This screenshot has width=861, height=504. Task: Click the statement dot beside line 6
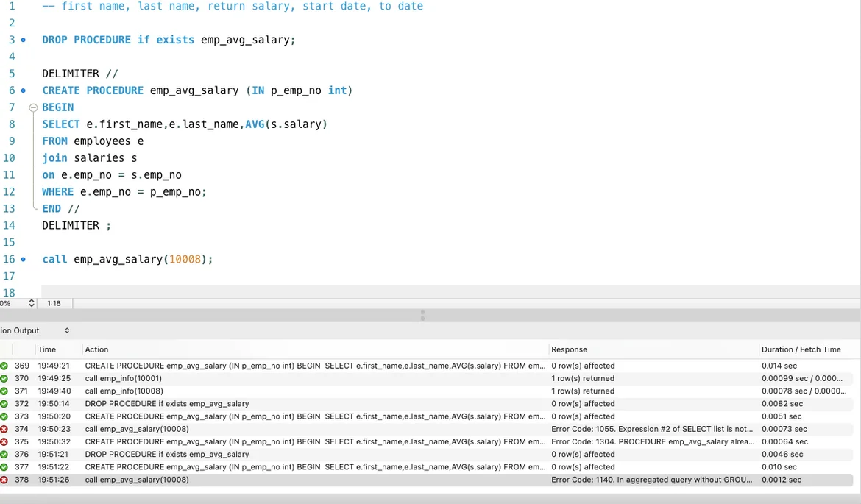(x=24, y=90)
